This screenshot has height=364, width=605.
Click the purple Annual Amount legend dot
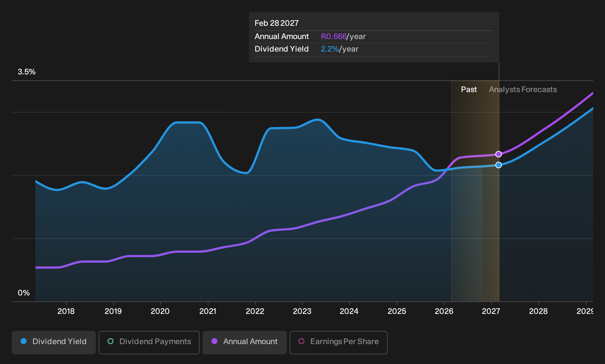pyautogui.click(x=214, y=341)
